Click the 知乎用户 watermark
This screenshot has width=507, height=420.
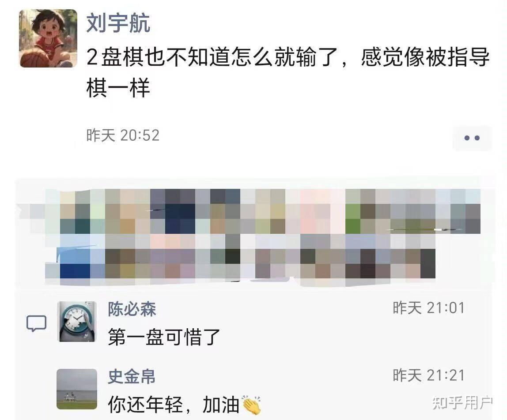(462, 403)
